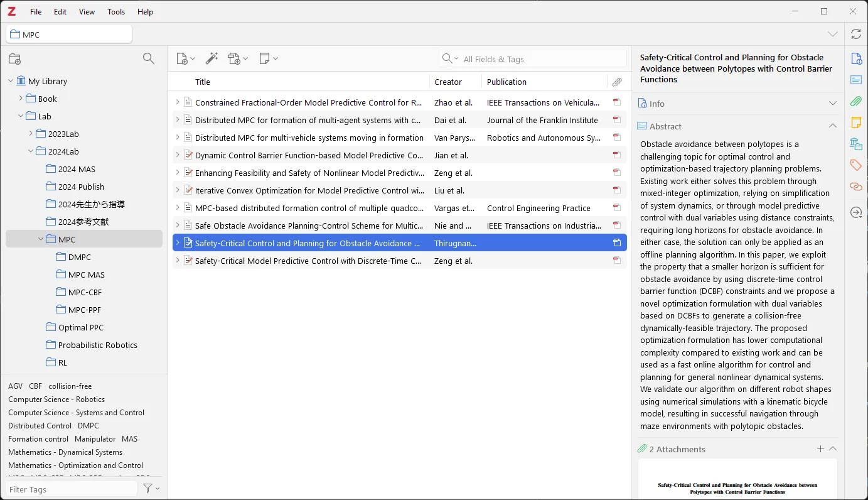The height and width of the screenshot is (500, 868).
Task: Click the Sync with zotero.org icon
Action: click(x=856, y=34)
